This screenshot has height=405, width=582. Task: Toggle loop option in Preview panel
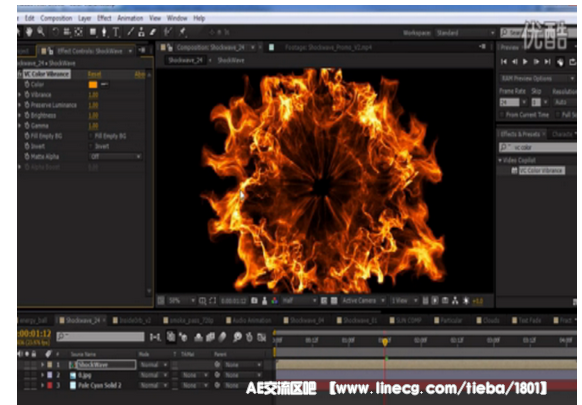tap(572, 62)
